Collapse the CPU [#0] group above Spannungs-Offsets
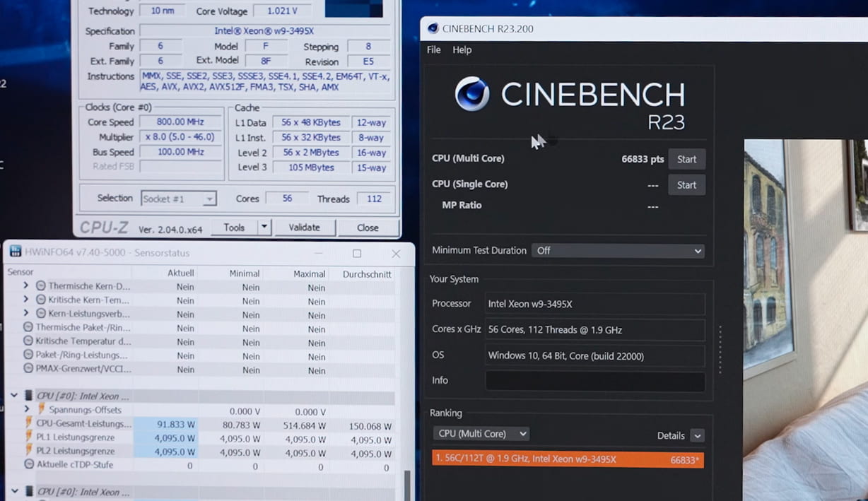 click(14, 396)
